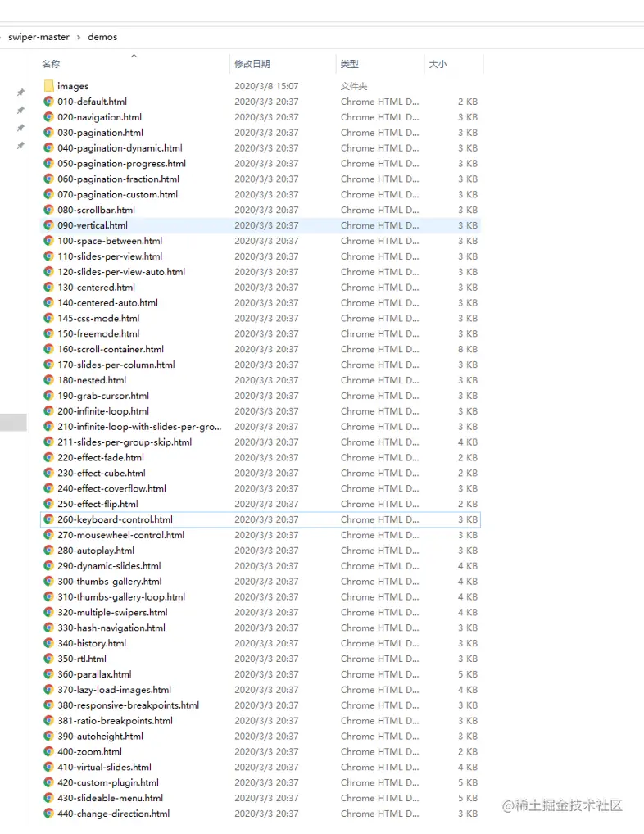644x834 pixels.
Task: Click the Chrome icon beside 080-scrollbar.html
Action: point(48,210)
